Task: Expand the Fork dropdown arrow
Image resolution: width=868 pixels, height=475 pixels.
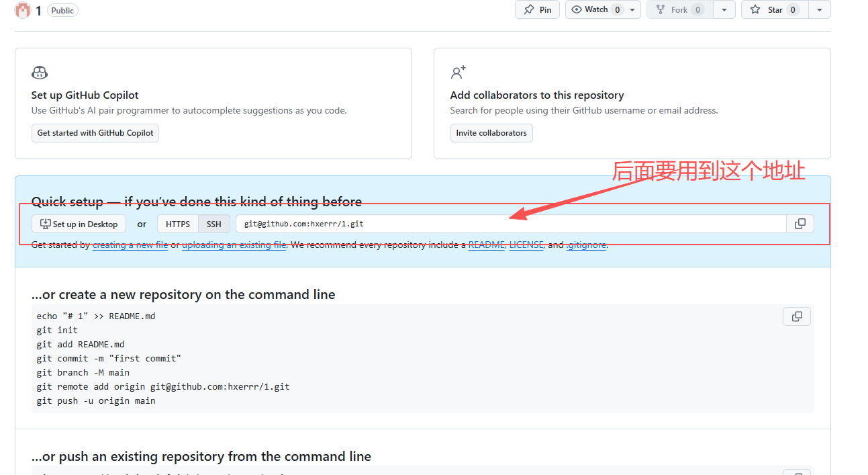Action: coord(724,9)
